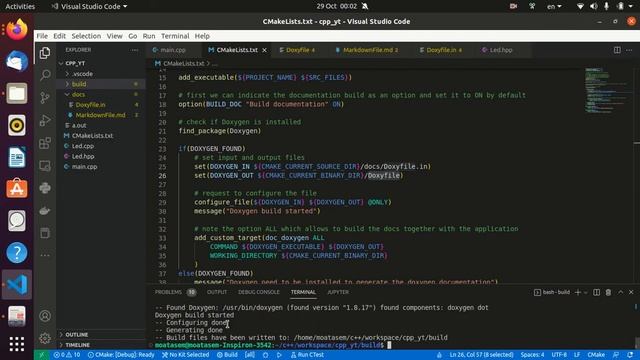Open the View menu
This screenshot has width=640, height=360.
point(115,36)
